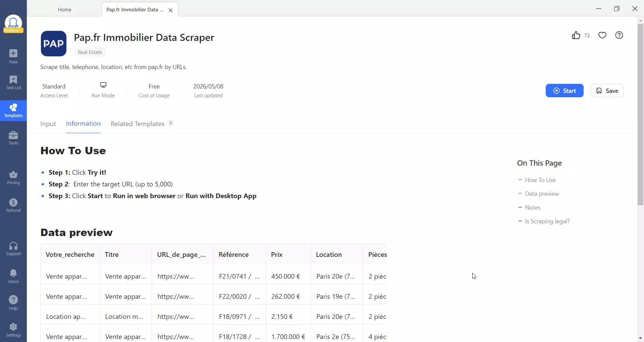The image size is (644, 342).
Task: Click the F21/0741 reference cell
Action: (239, 276)
